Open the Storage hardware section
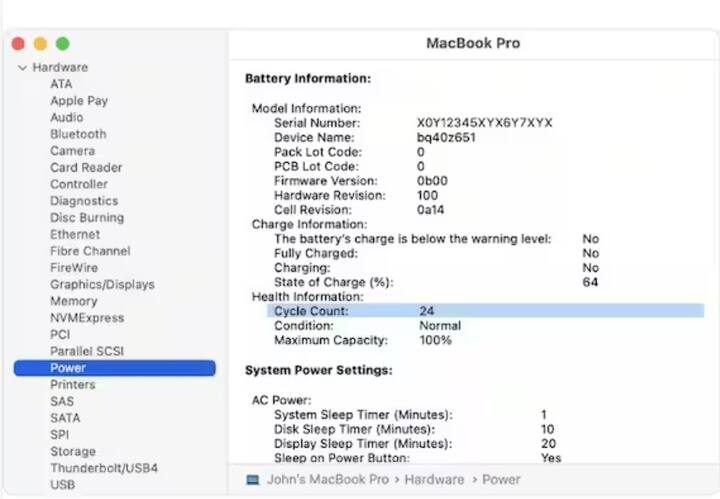Viewport: 720px width, 499px height. coord(73,451)
